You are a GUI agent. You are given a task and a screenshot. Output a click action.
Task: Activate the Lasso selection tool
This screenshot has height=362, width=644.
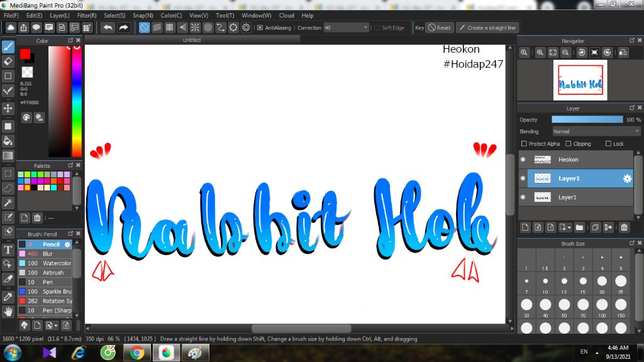point(8,188)
